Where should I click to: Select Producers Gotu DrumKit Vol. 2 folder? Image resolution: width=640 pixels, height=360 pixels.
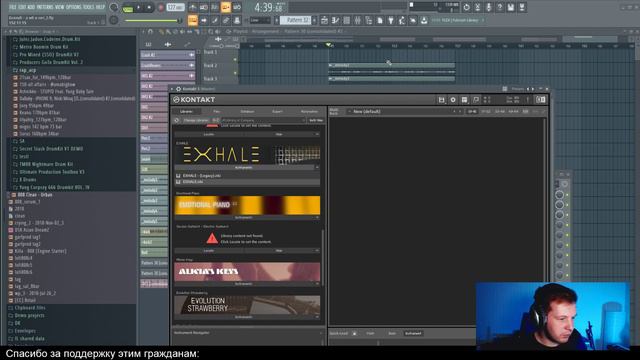pyautogui.click(x=51, y=62)
